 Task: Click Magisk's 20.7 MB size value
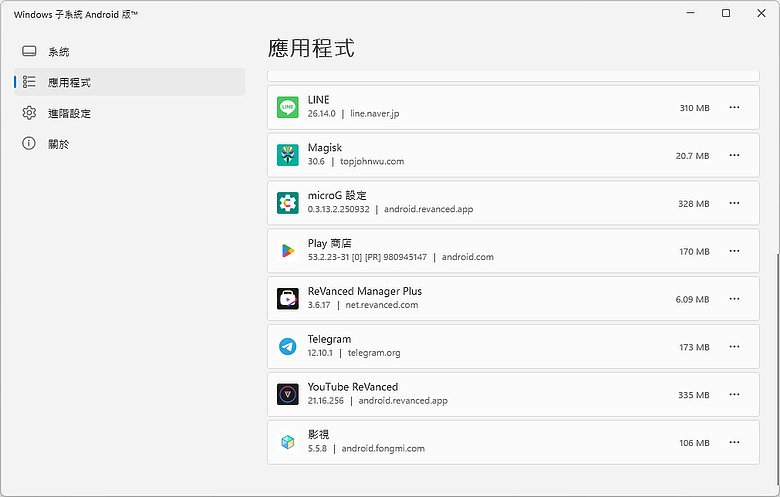click(x=692, y=156)
